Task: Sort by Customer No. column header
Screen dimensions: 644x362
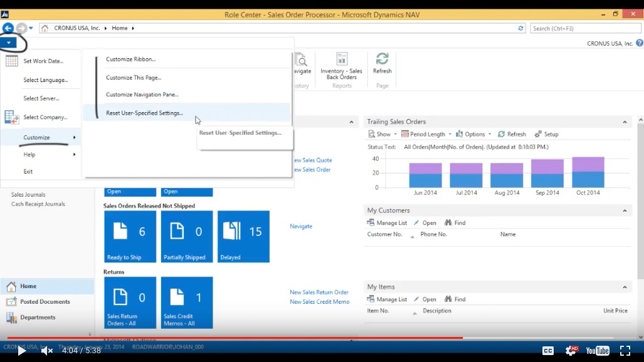Action: (x=384, y=234)
